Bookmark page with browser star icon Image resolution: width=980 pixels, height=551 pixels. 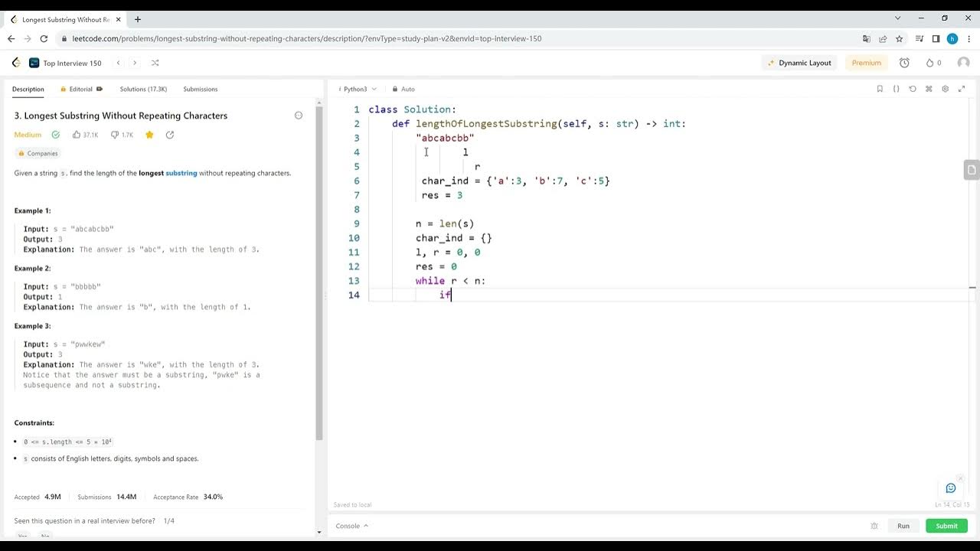tap(900, 38)
